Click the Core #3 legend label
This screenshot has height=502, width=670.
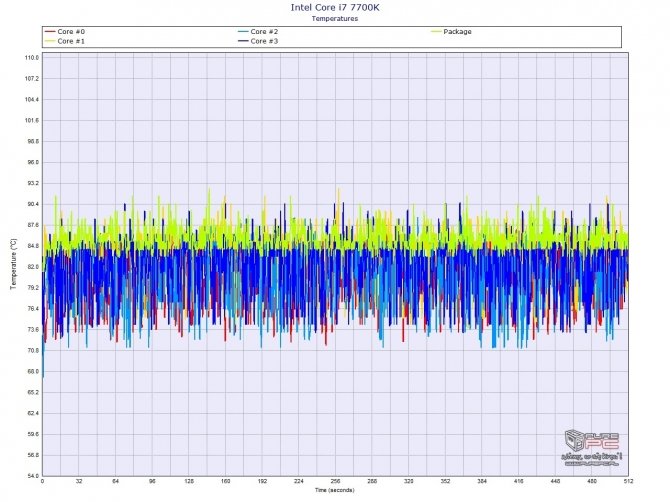[x=264, y=41]
